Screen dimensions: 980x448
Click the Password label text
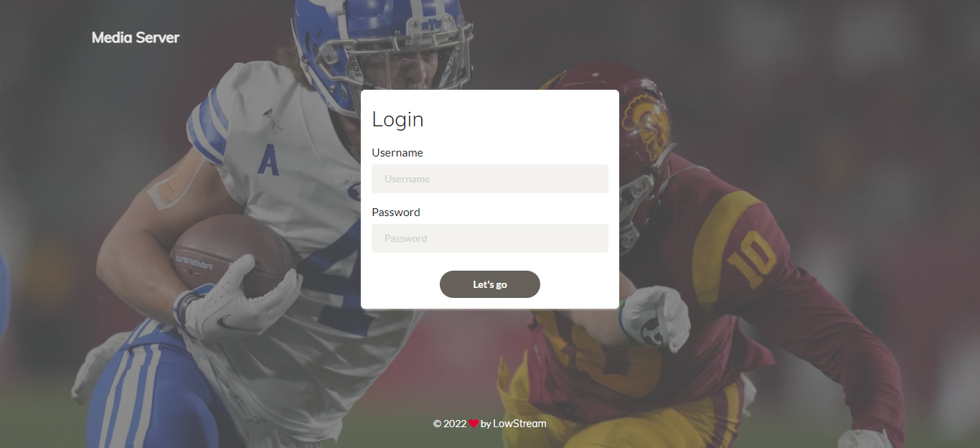tap(396, 213)
